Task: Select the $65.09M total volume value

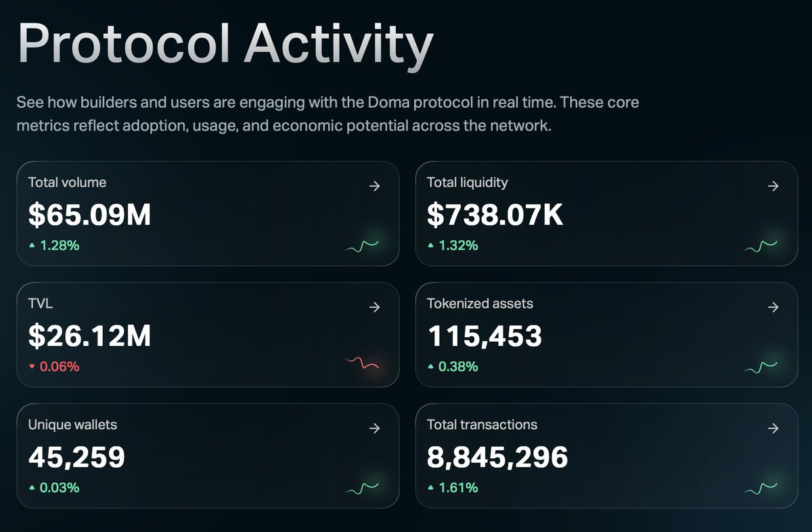Action: (x=90, y=215)
